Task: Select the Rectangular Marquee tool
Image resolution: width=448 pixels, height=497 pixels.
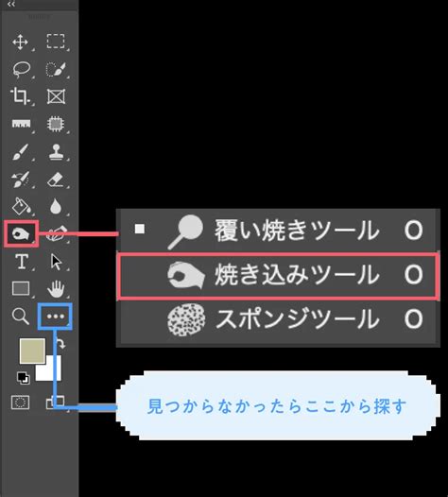Action: pyautogui.click(x=56, y=42)
